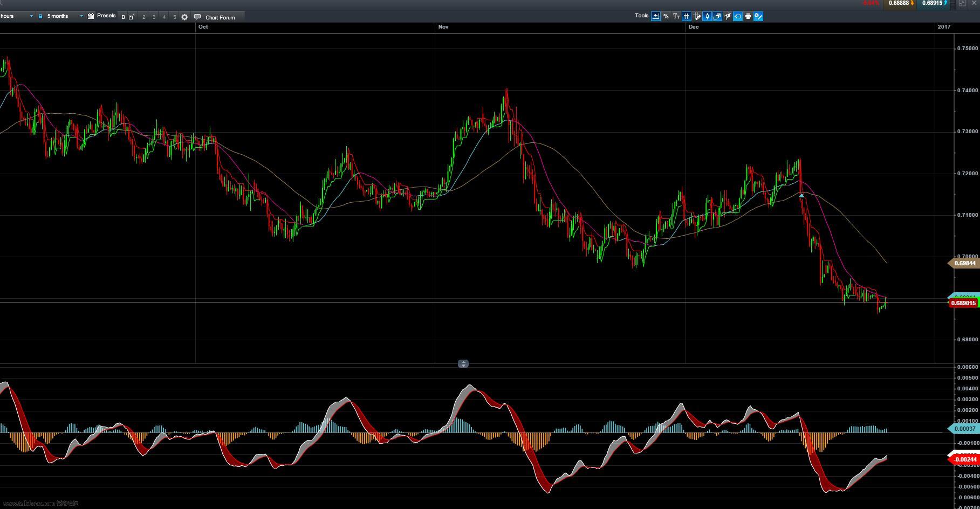Select the D default preset
Viewport: 980px width, 509px height.
coord(123,17)
